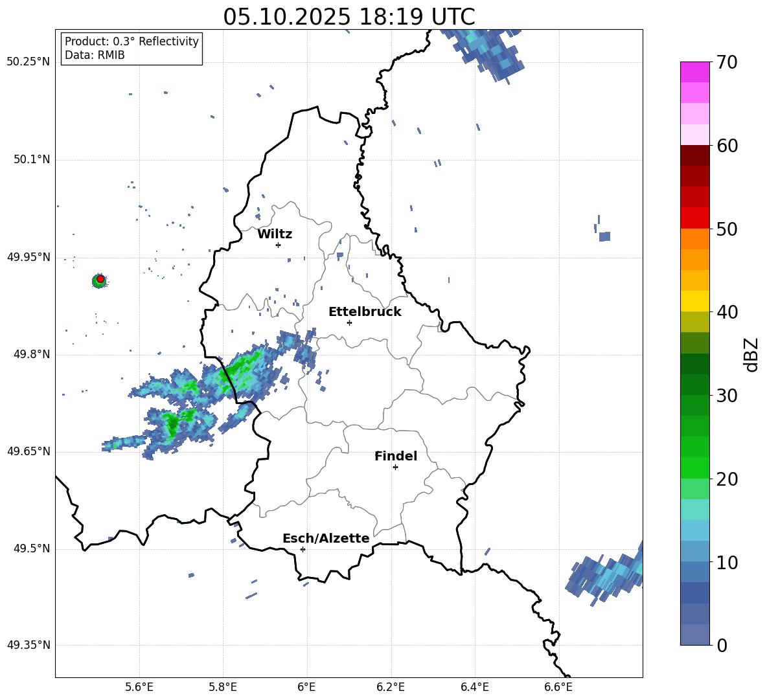This screenshot has width=767, height=700.
Task: Click the cross marker below Wiltz
Action: (x=278, y=245)
